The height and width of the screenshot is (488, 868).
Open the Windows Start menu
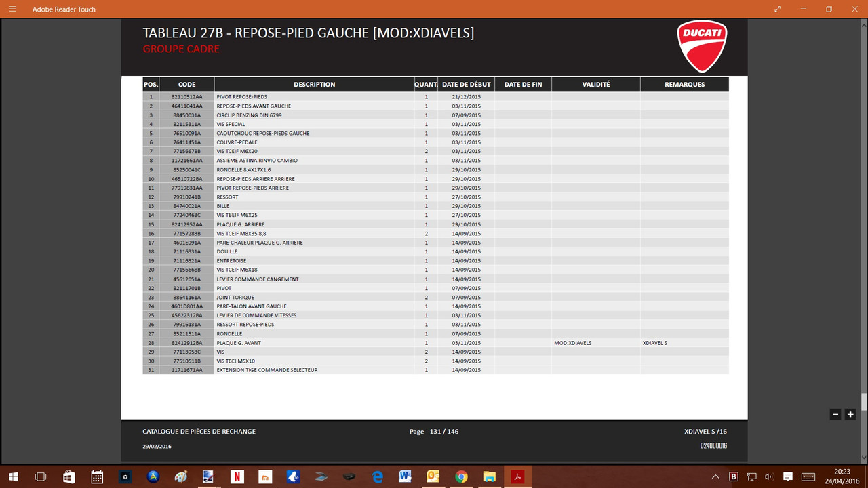(x=13, y=476)
